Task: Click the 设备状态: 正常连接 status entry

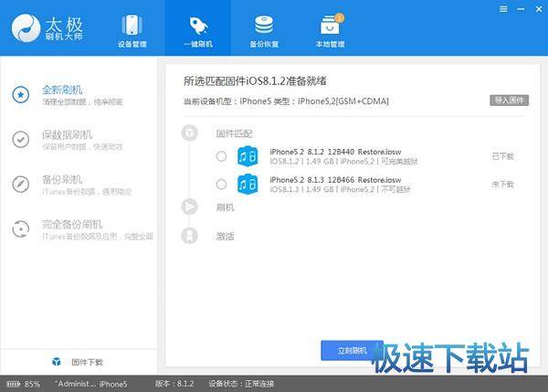Action: coord(241,384)
